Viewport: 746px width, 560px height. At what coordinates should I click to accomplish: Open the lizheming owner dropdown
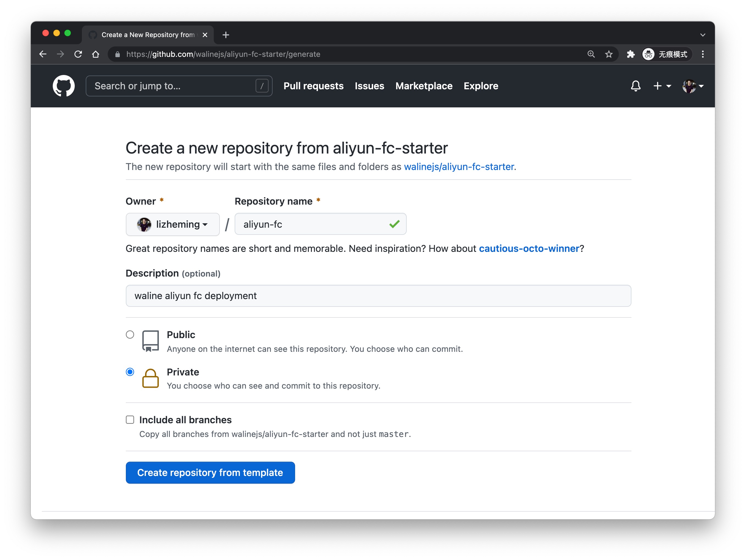click(x=173, y=224)
